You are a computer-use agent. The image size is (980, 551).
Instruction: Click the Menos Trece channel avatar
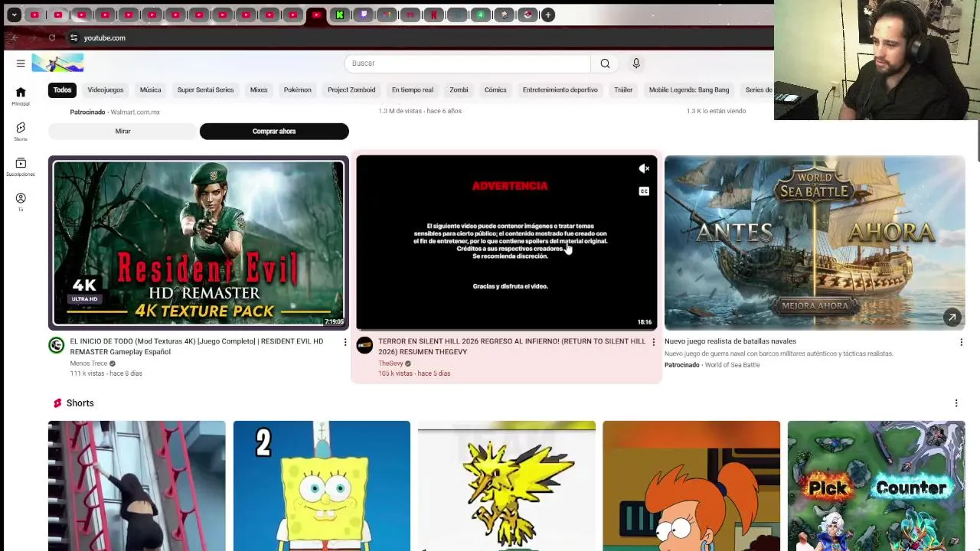57,346
